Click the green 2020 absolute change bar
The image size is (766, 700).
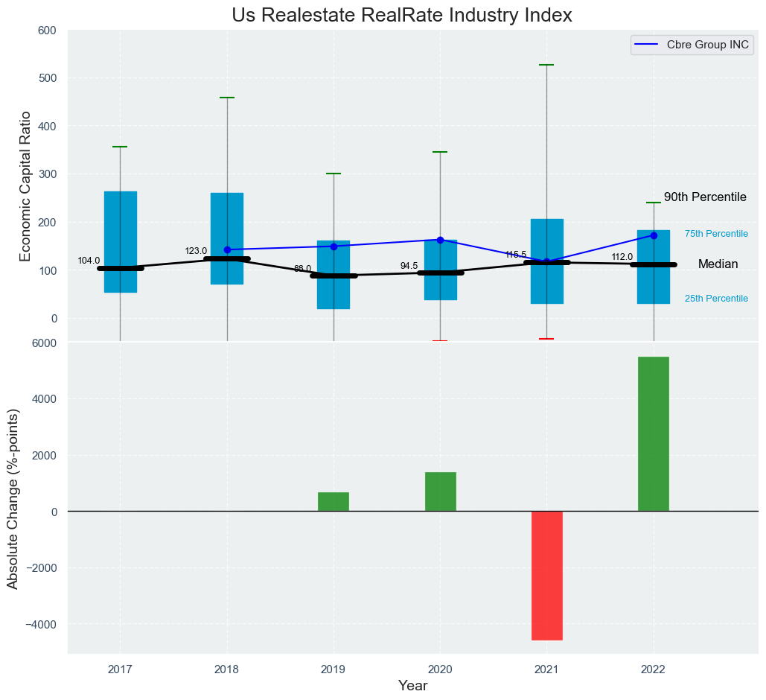[x=440, y=491]
